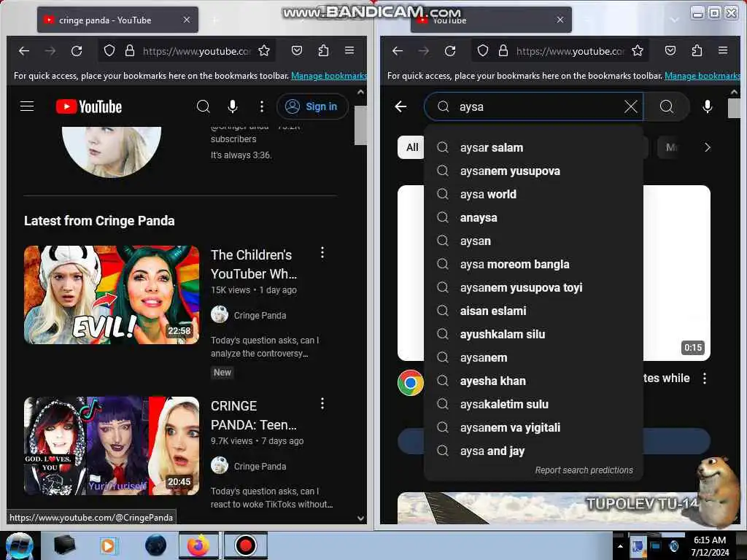Select the aysanem yusupova toyi suggestion
The height and width of the screenshot is (560, 747).
pos(533,287)
